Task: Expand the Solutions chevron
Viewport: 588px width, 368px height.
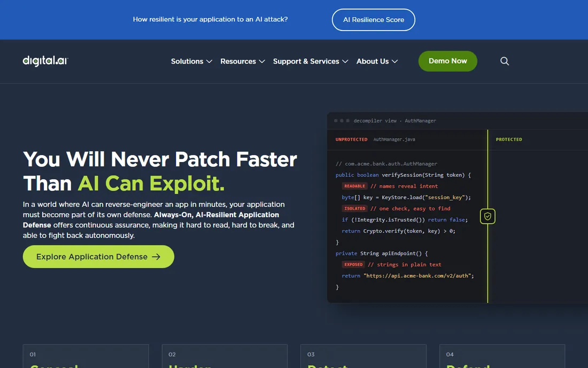Action: [x=209, y=62]
